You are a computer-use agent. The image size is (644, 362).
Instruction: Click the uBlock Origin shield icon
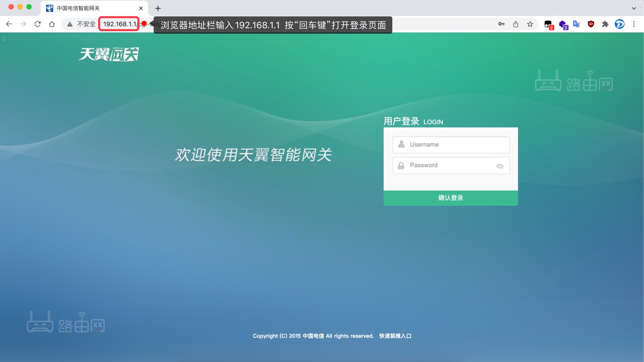(591, 24)
